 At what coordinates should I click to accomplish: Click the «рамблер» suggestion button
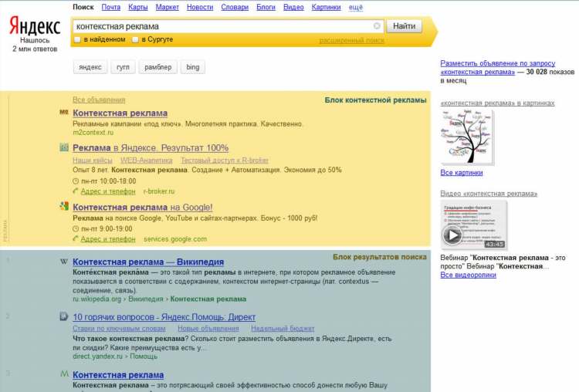point(158,67)
